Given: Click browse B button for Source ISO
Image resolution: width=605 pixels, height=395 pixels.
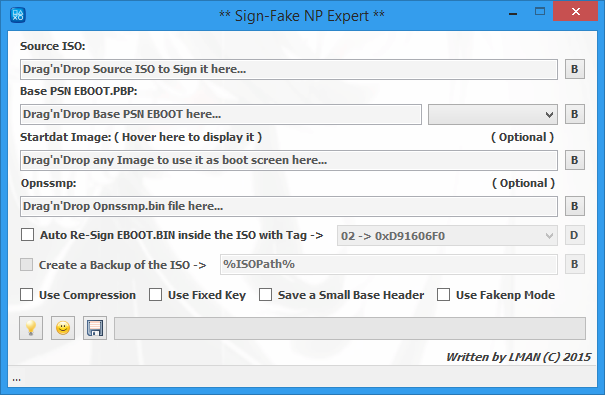Looking at the screenshot, I should point(575,69).
